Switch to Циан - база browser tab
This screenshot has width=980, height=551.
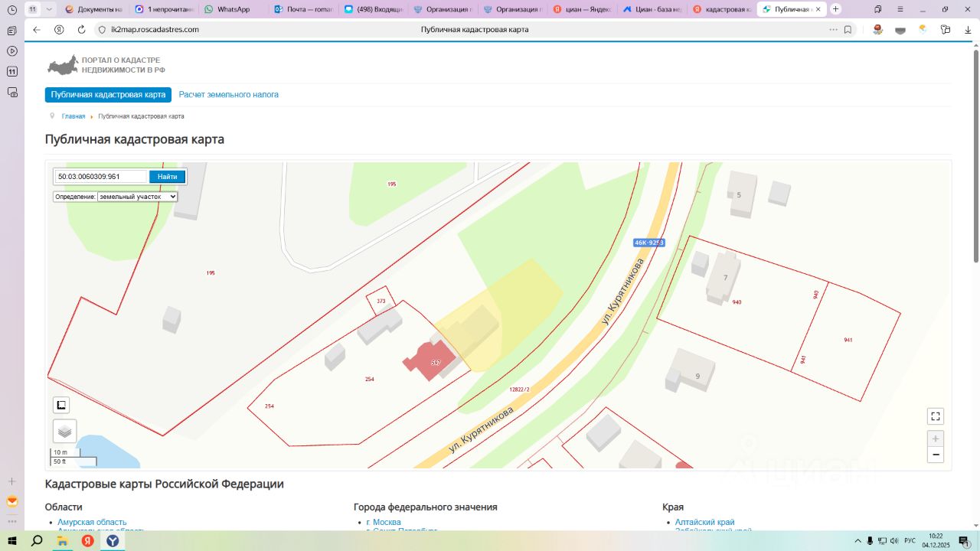point(651,9)
